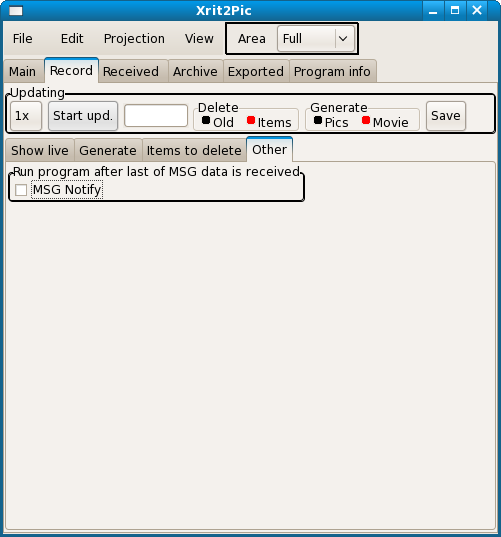Maximize the Xrit2Pic window
This screenshot has height=537, width=501.
pos(455,11)
